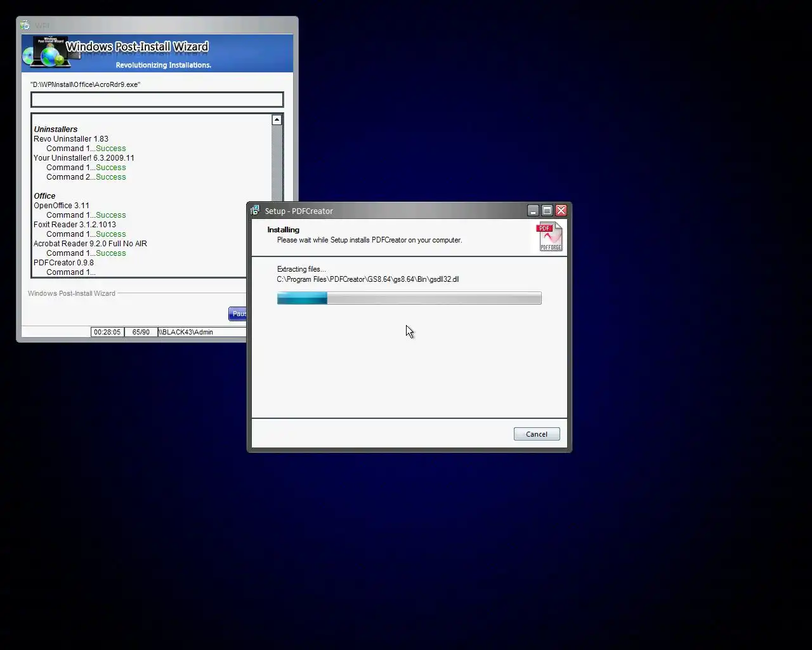Click 'Command 1...' under PDFCreator 0.9.8
The image size is (812, 650).
click(x=71, y=272)
